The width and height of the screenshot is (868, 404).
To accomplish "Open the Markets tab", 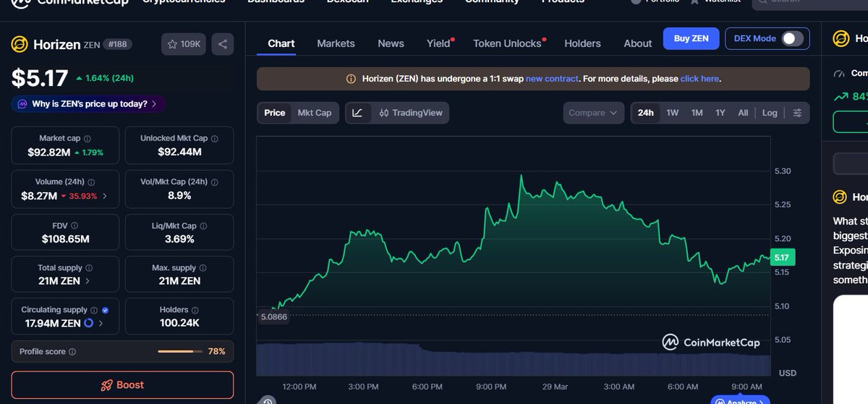I will pyautogui.click(x=336, y=43).
